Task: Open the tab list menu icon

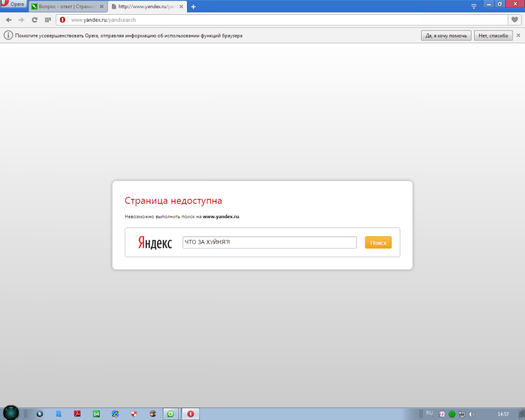Action: 474,5
